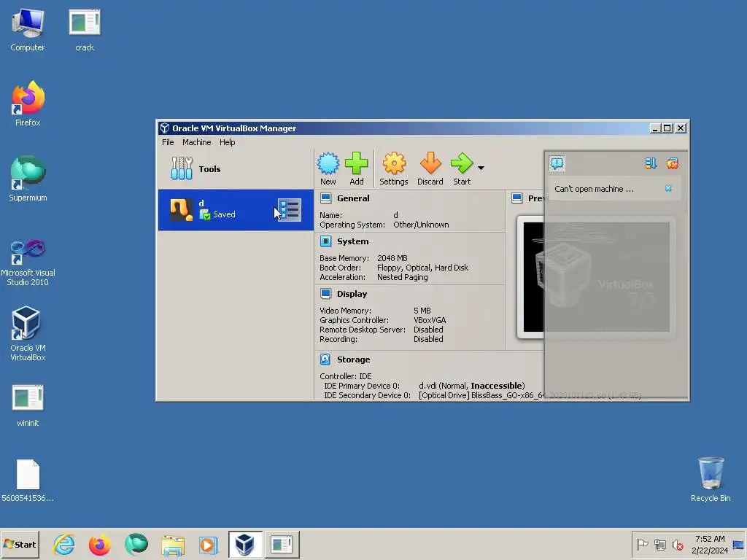The width and height of the screenshot is (747, 560).
Task: Click the machine d OS type icon
Action: [x=182, y=210]
